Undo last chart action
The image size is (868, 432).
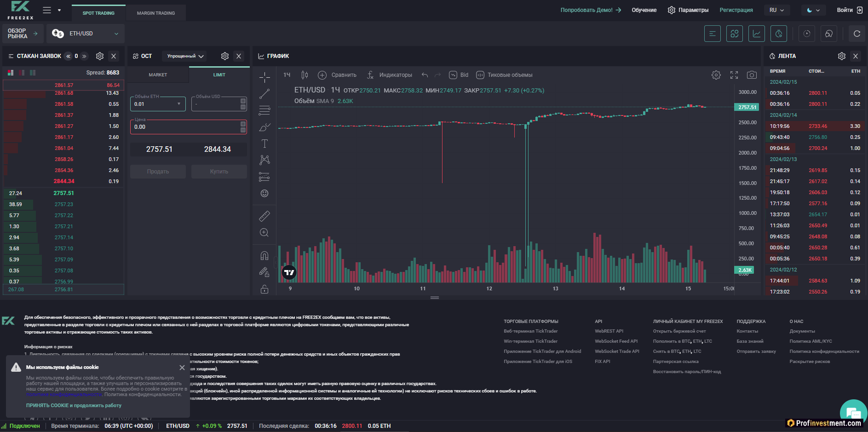click(425, 75)
